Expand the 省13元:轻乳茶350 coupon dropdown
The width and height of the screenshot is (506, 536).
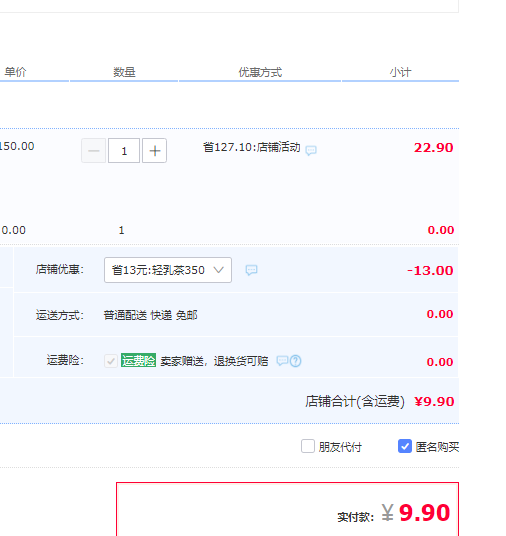(x=168, y=270)
